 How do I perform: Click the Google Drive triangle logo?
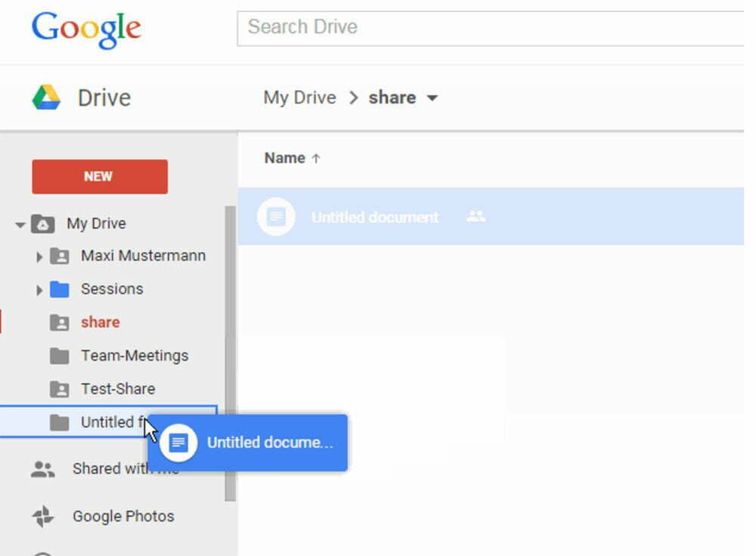pyautogui.click(x=47, y=98)
